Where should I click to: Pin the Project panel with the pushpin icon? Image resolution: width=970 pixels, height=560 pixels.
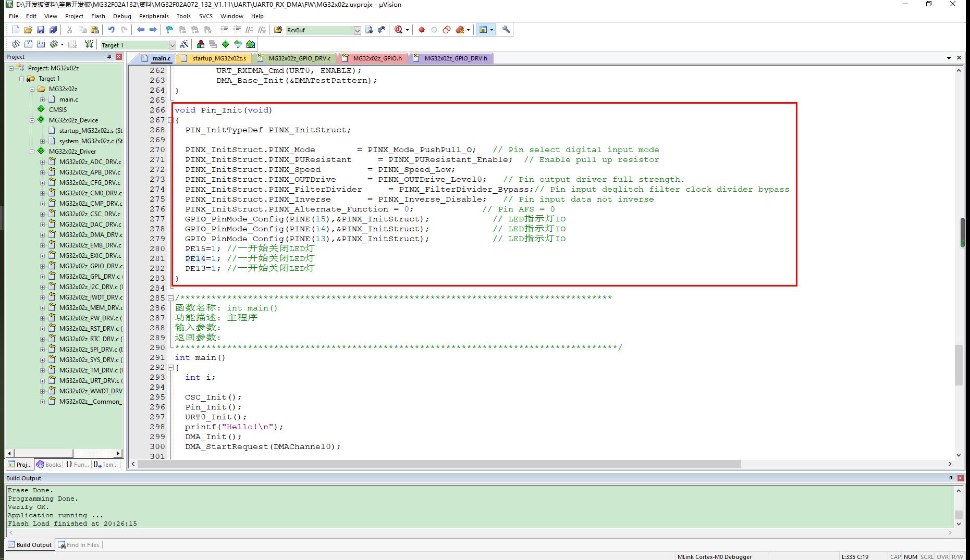pos(109,57)
